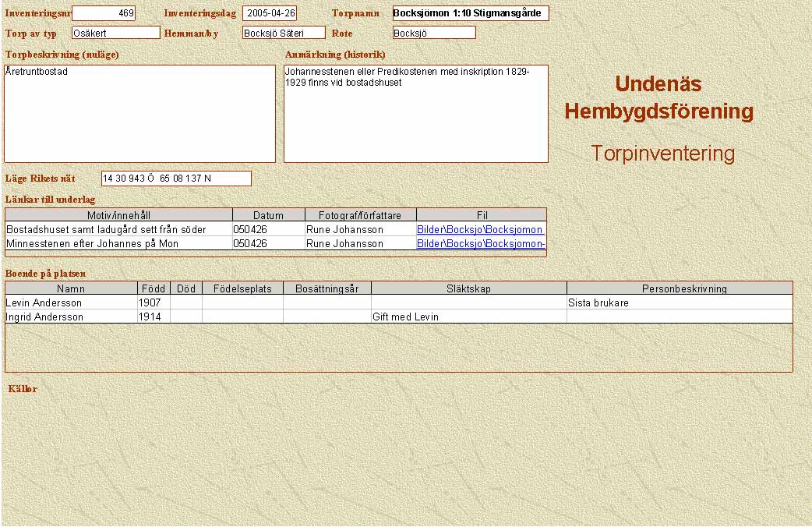Select the Hemman/by field Bocksjö Säteri
Viewport: 812px width, 527px height.
pos(284,33)
